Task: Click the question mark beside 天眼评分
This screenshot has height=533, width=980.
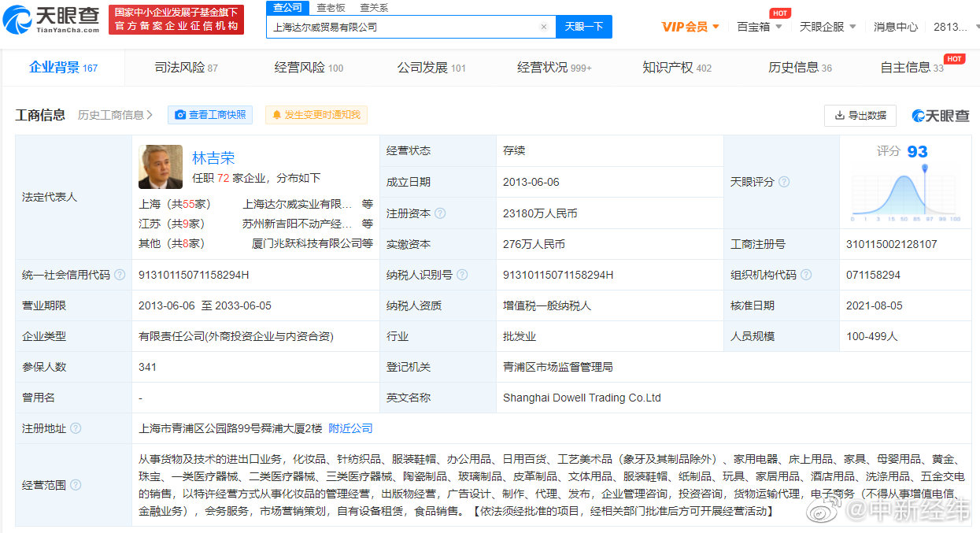Action: pyautogui.click(x=782, y=182)
